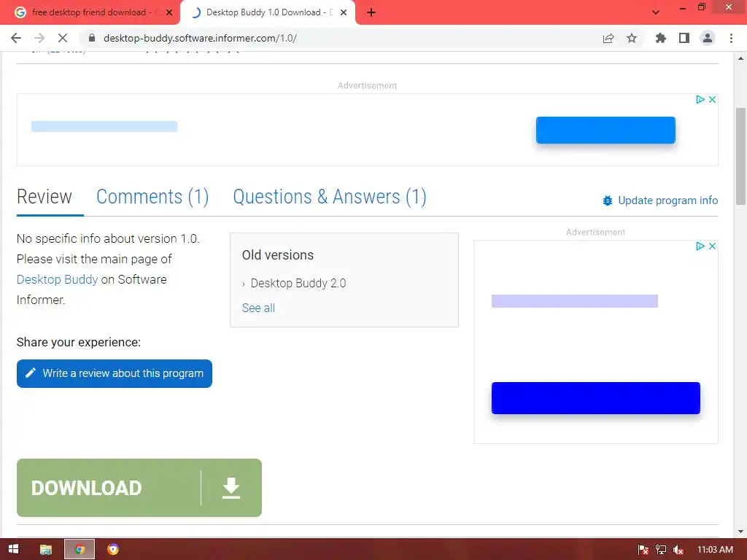Open Chrome extensions puzzle icon
747x560 pixels.
pyautogui.click(x=660, y=38)
